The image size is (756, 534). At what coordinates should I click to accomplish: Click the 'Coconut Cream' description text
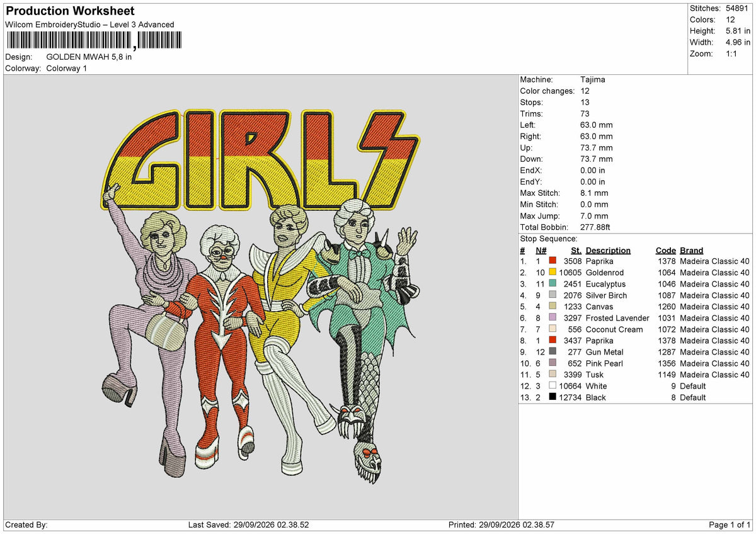614,329
